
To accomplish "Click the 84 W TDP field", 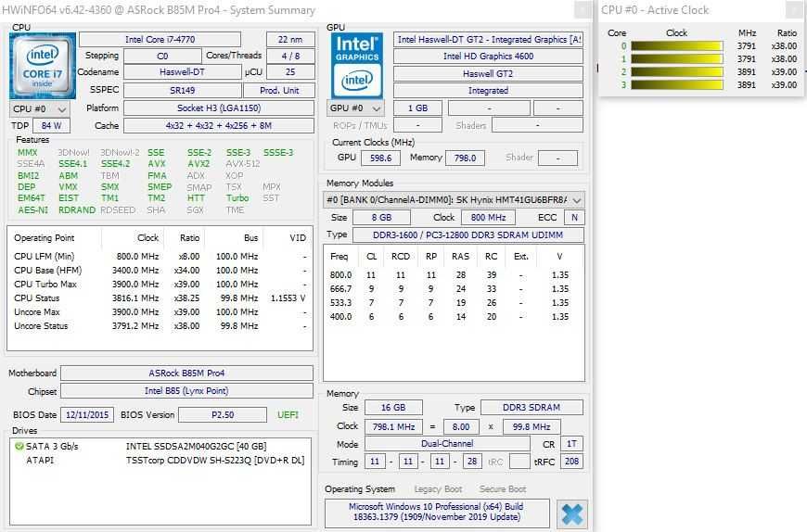I will 51,125.
